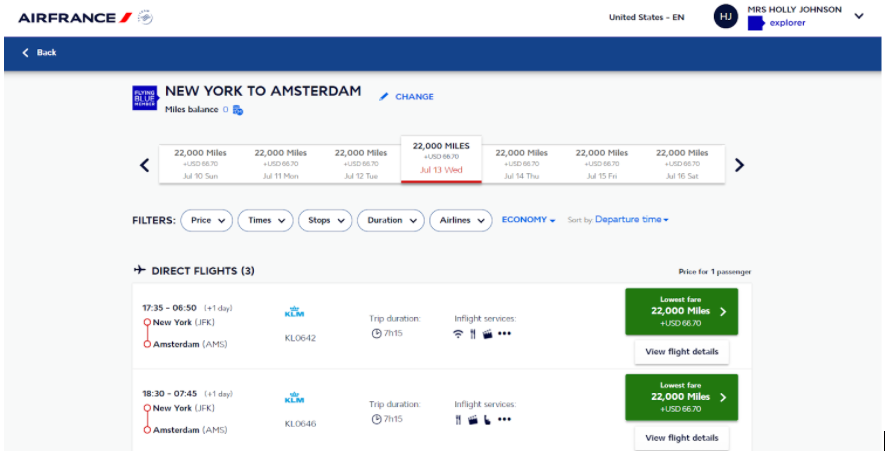The width and height of the screenshot is (885, 451).
Task: Select the Jul 14 Thu date tab
Action: pyautogui.click(x=521, y=164)
